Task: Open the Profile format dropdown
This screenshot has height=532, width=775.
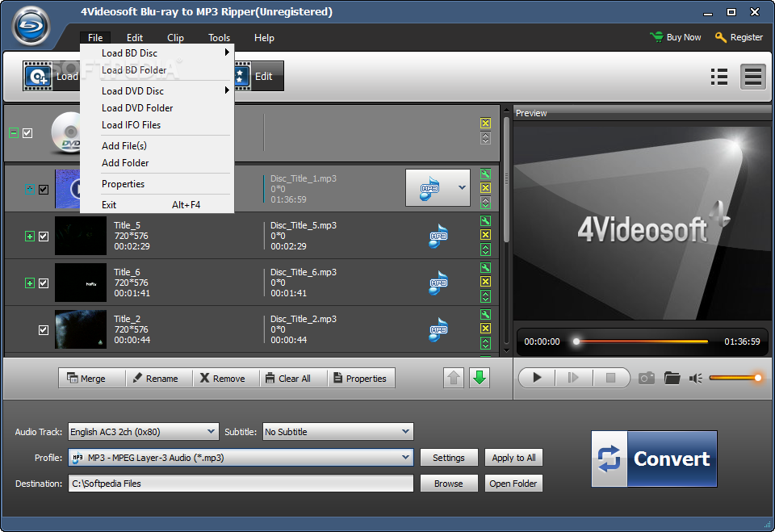Action: [241, 458]
